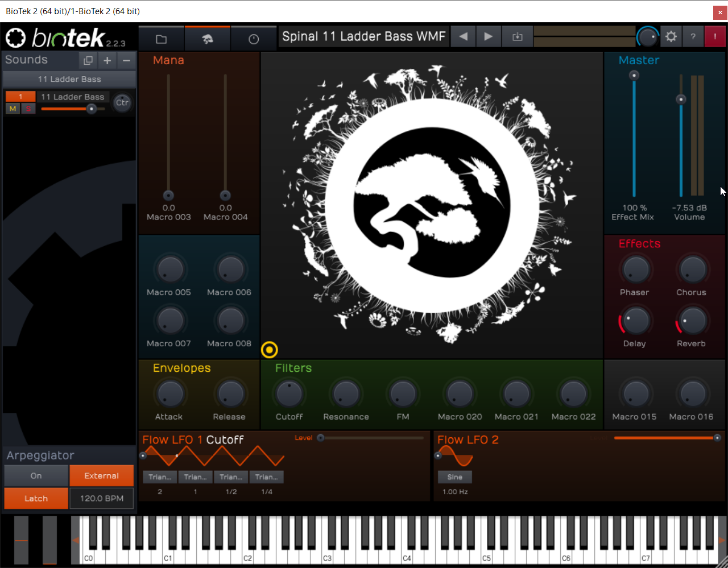
Task: Click the Macro 022 knob
Action: click(573, 393)
